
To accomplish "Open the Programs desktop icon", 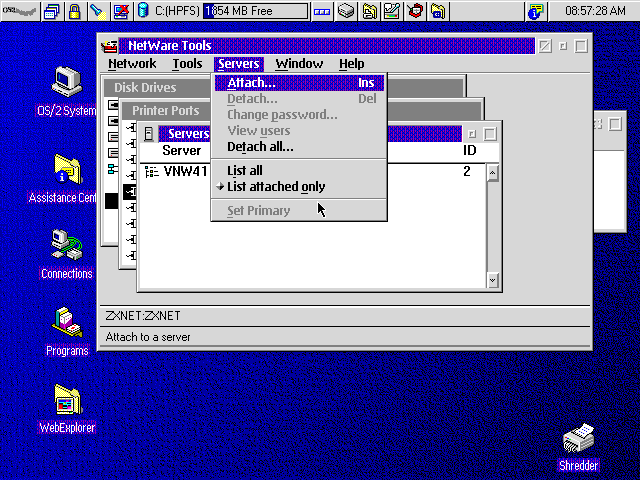I will point(67,322).
